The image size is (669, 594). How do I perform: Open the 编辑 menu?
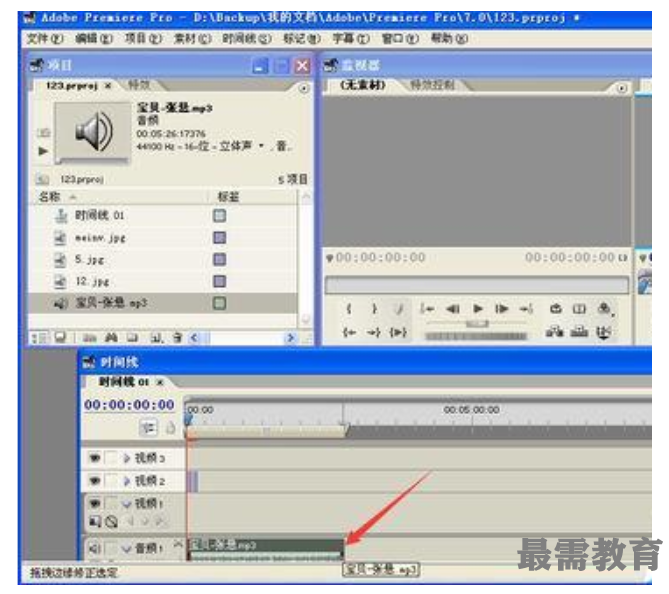(x=93, y=38)
